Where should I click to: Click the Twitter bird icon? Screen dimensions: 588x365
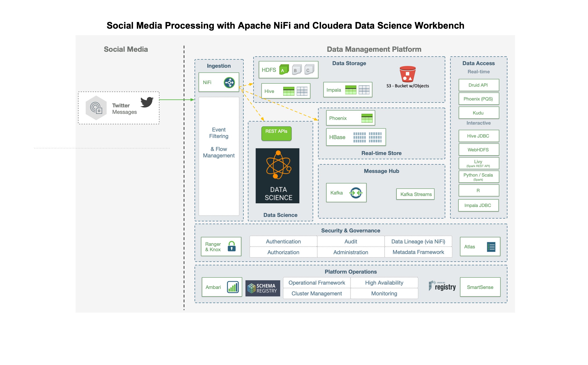[147, 102]
